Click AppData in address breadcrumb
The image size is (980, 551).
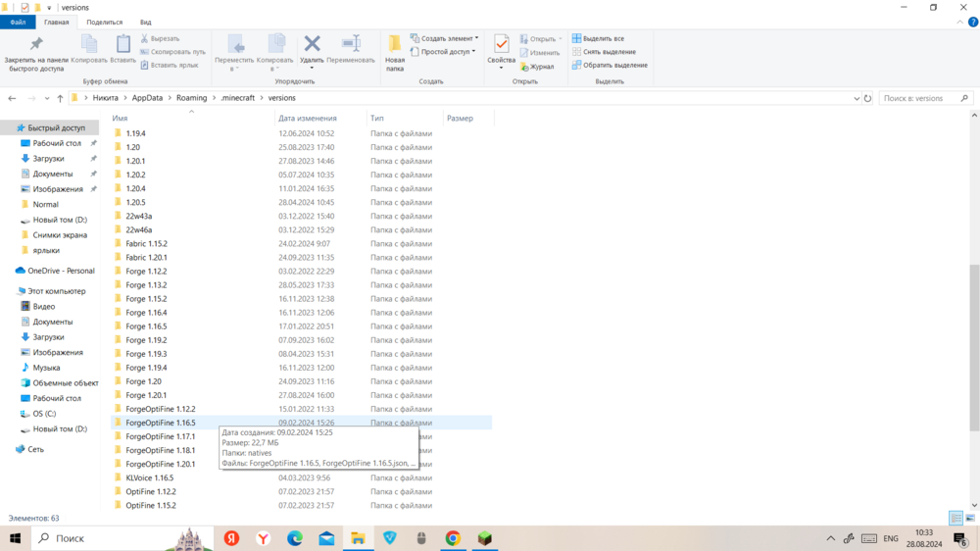coord(148,98)
